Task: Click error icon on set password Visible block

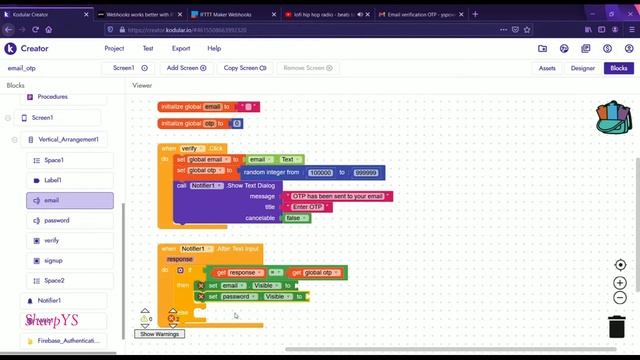Action: tap(201, 297)
